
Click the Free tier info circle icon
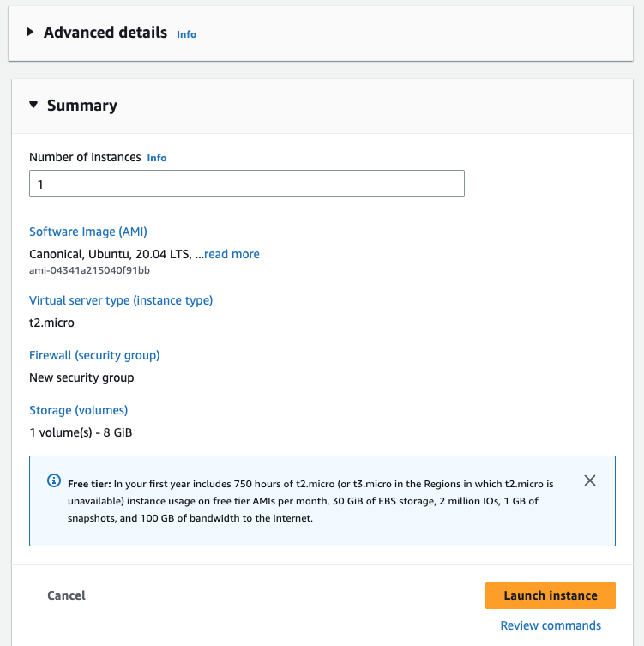coord(54,480)
